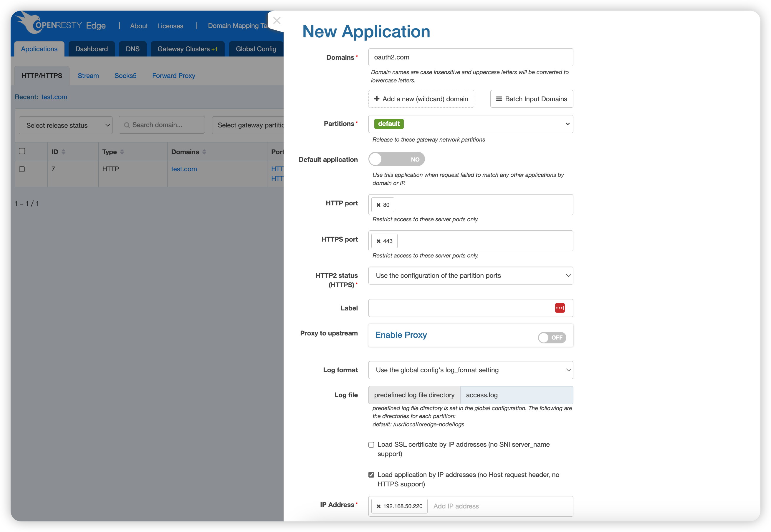Viewport: 771px width, 532px height.
Task: Remove port 443 tag
Action: pyautogui.click(x=378, y=241)
